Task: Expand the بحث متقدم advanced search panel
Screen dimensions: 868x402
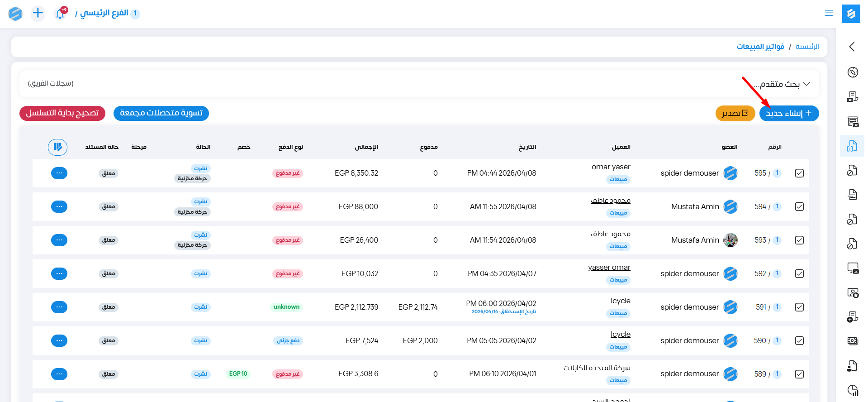Action: (x=782, y=84)
